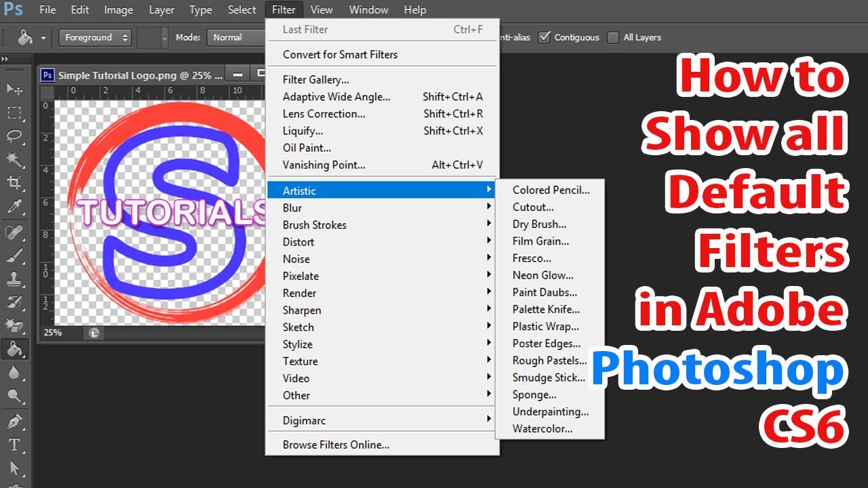The width and height of the screenshot is (868, 488).
Task: Click the Ps icon on the document title bar
Action: click(47, 75)
